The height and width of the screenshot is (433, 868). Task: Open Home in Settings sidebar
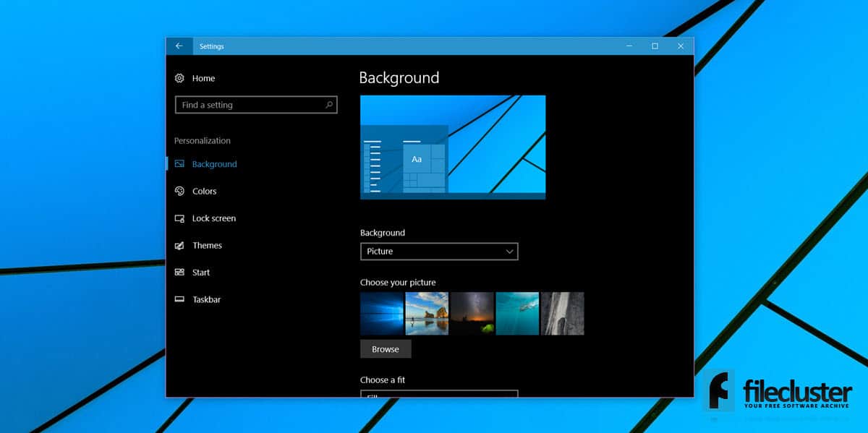coord(203,78)
